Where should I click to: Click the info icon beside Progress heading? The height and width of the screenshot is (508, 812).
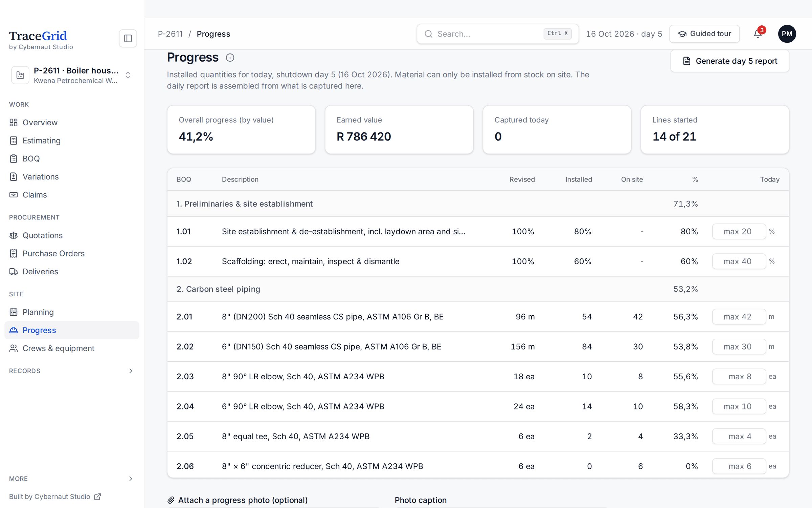pos(230,58)
